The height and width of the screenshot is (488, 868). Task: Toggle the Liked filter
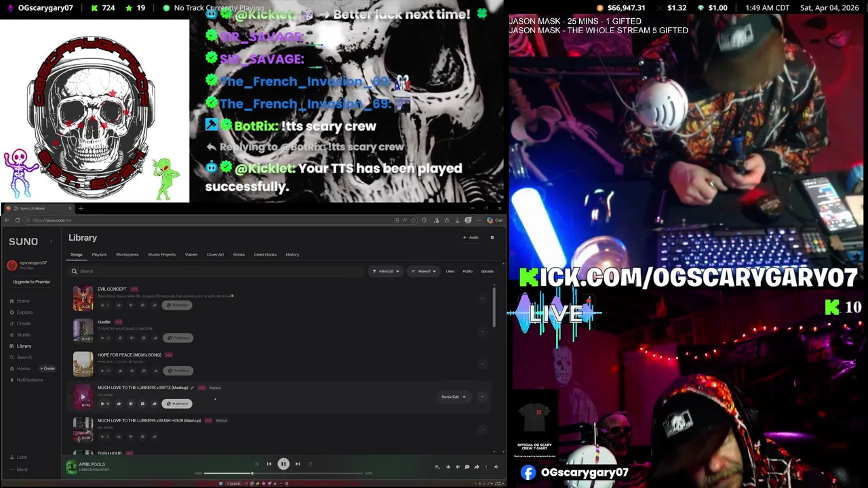point(450,271)
